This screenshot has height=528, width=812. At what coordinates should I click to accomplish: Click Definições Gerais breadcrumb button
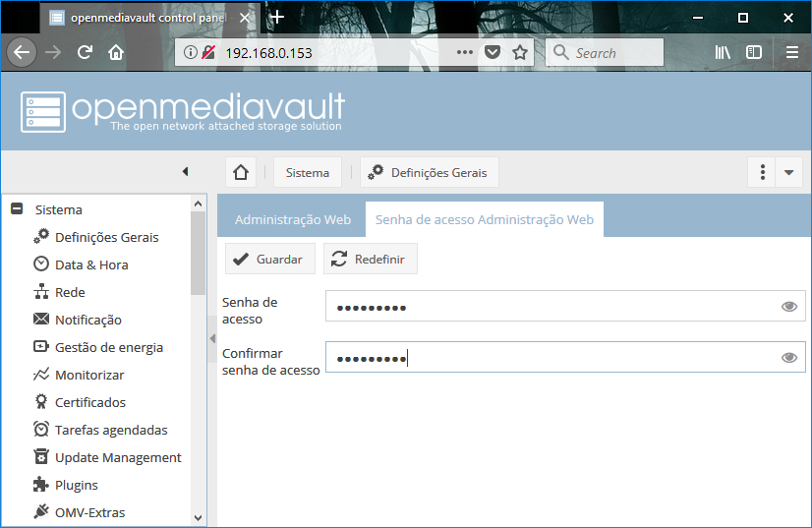coord(430,172)
